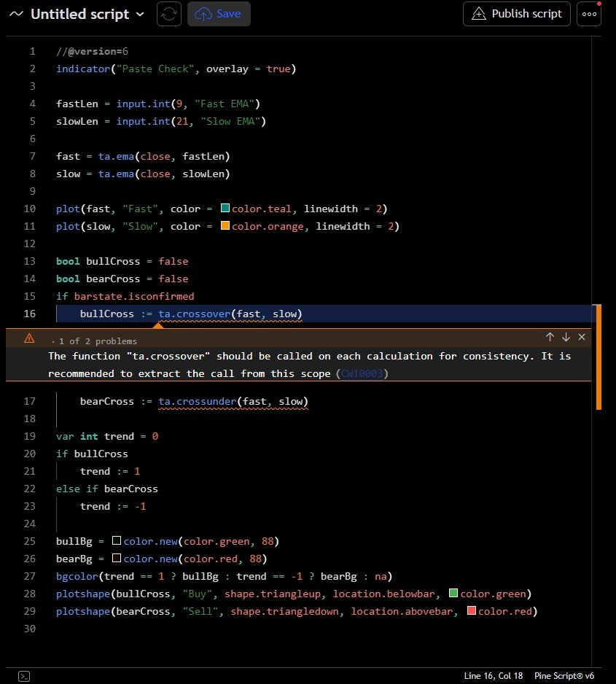Click the orange warning marker in scrollbar

coord(599,357)
